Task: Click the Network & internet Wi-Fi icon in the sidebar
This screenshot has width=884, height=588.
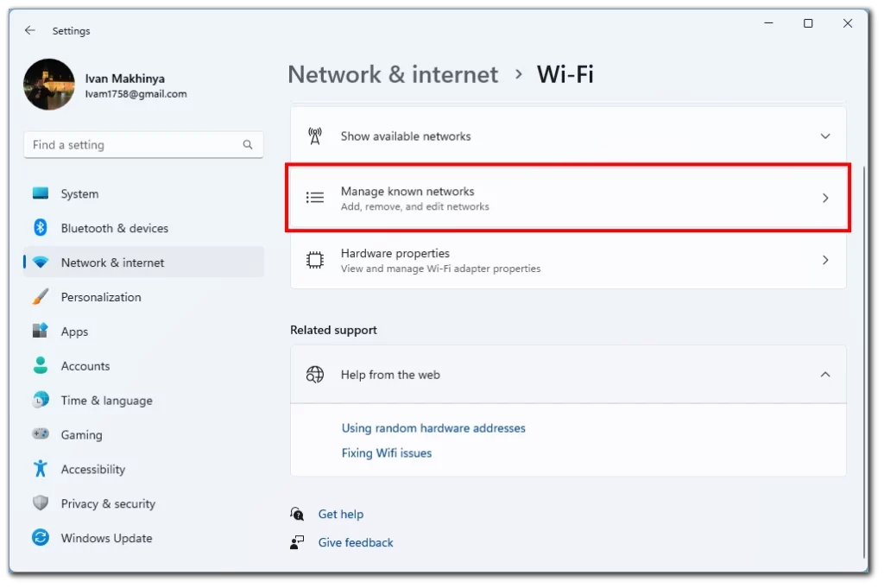Action: pyautogui.click(x=41, y=262)
